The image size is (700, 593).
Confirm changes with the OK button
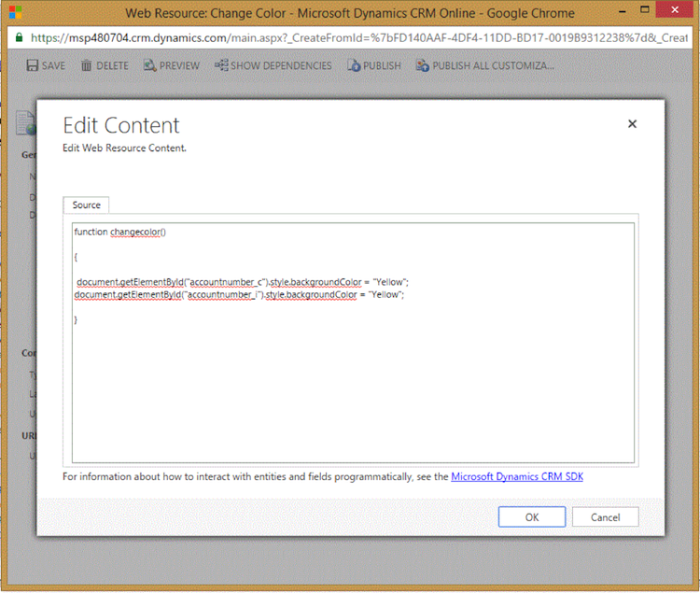tap(532, 517)
